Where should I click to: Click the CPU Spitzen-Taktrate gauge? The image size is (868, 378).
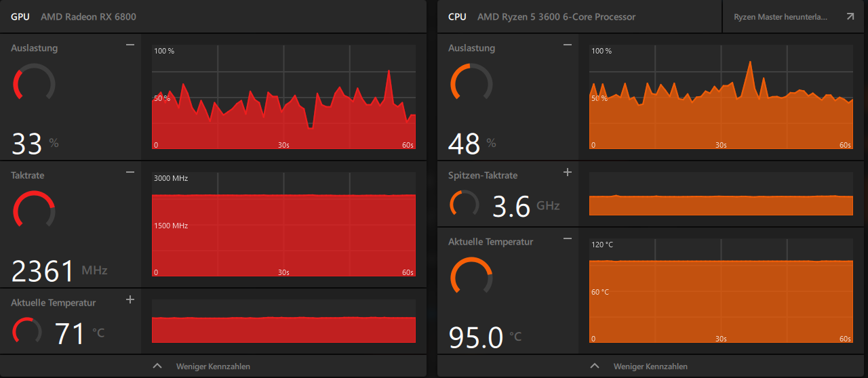(x=465, y=203)
